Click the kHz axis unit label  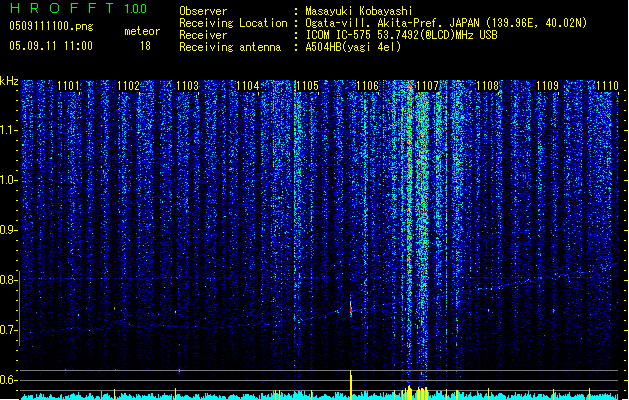[9, 81]
